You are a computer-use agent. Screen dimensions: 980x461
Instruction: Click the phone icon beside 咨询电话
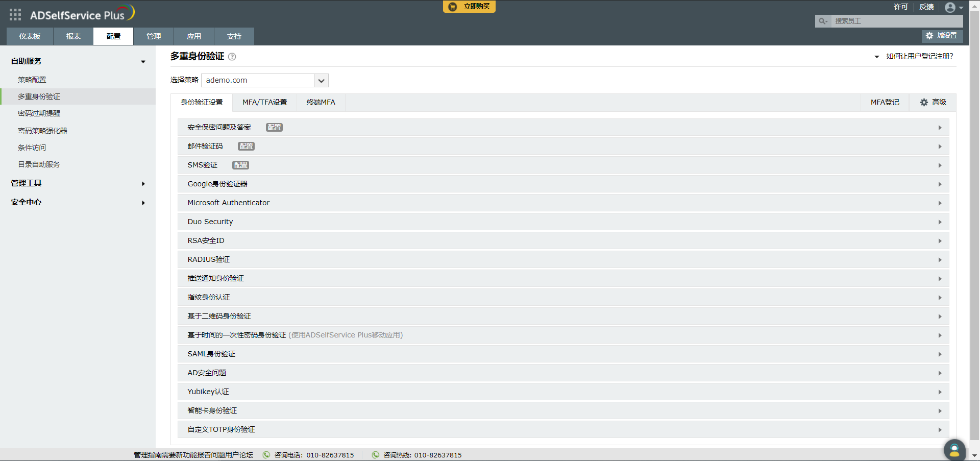(x=265, y=455)
